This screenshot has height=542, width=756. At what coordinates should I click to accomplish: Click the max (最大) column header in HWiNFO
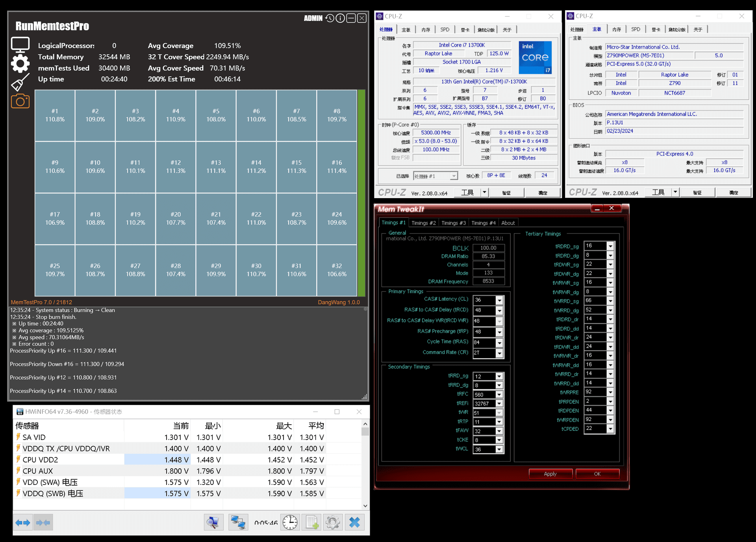(283, 426)
